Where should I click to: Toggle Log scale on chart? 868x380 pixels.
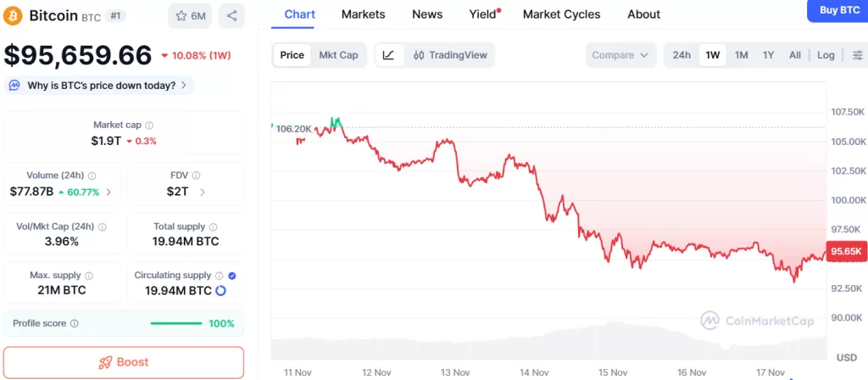[826, 55]
